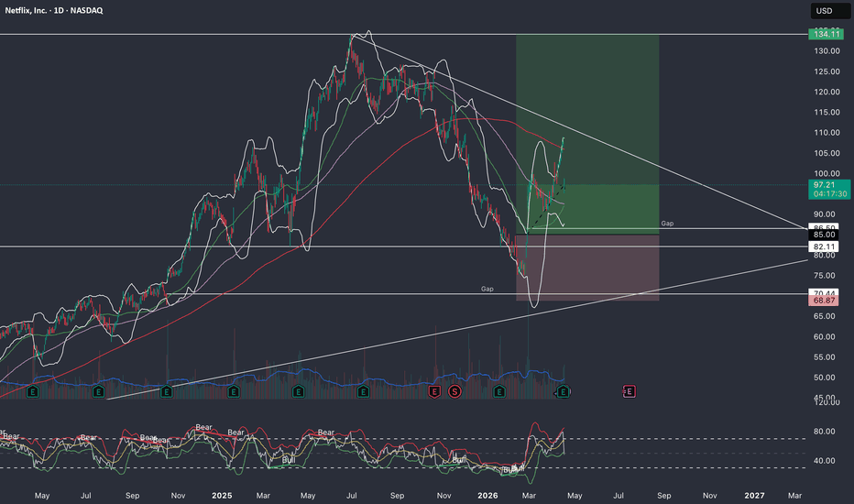Viewport: 854px width, 504px height.
Task: Open the earnings E marker closest to 2025 label
Action: [x=232, y=391]
